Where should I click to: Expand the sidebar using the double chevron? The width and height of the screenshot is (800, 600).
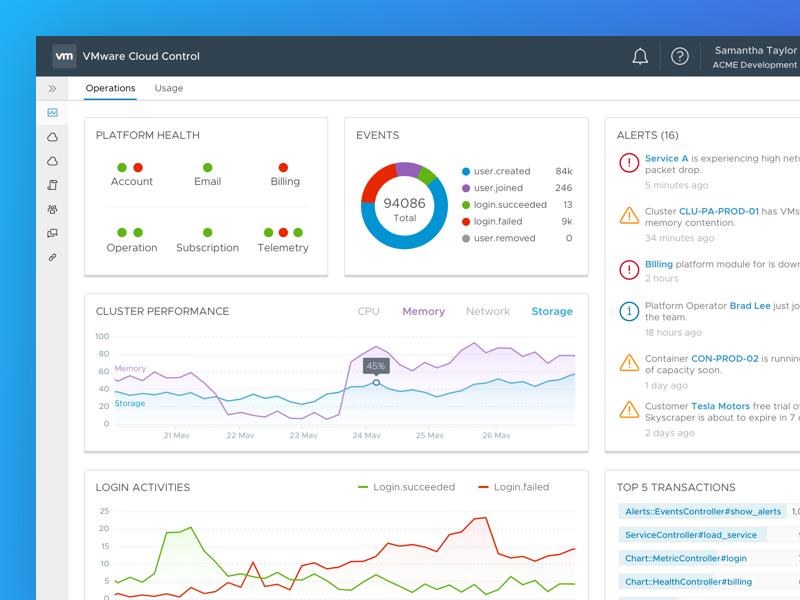[52, 88]
